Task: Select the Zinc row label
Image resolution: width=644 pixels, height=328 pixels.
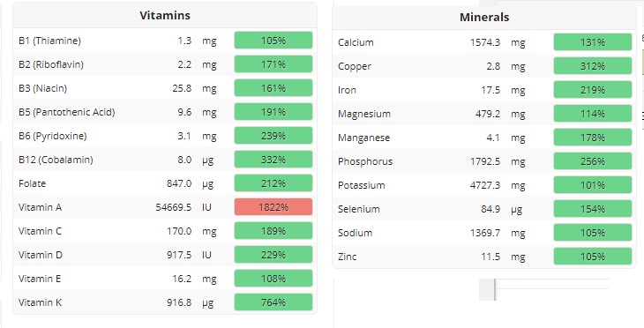Action: point(348,257)
